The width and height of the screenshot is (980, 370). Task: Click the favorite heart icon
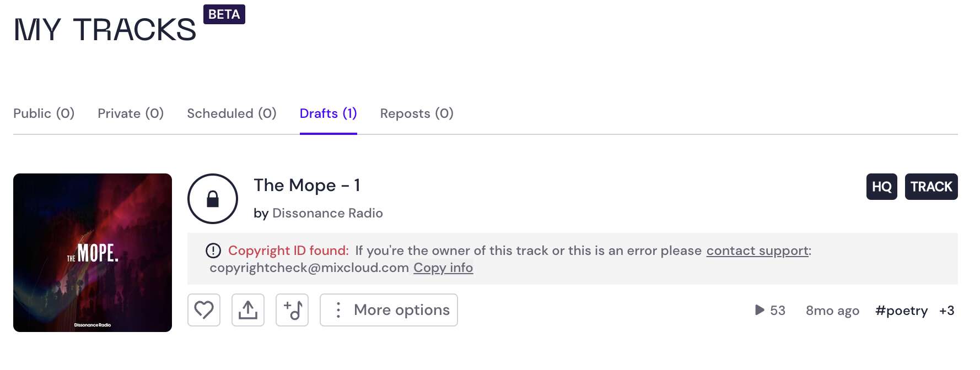[x=204, y=310]
